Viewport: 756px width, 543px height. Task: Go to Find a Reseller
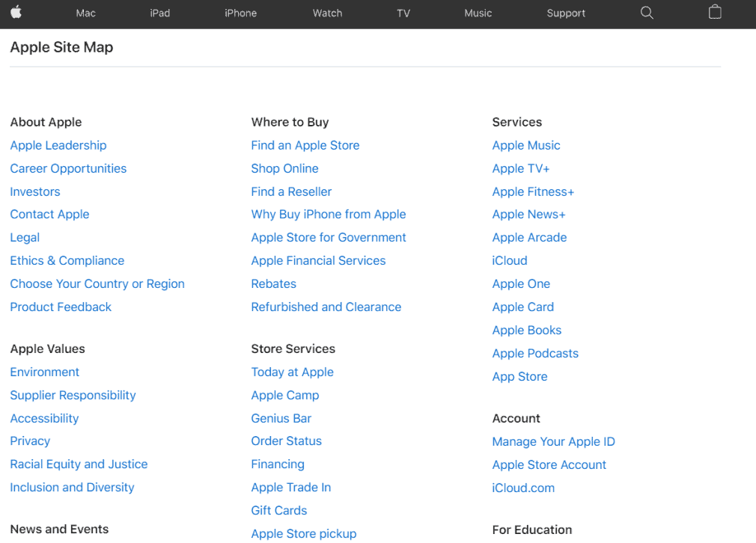click(x=291, y=191)
